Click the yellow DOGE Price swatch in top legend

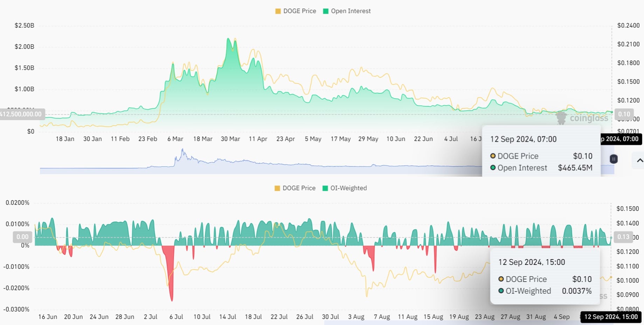pos(278,11)
